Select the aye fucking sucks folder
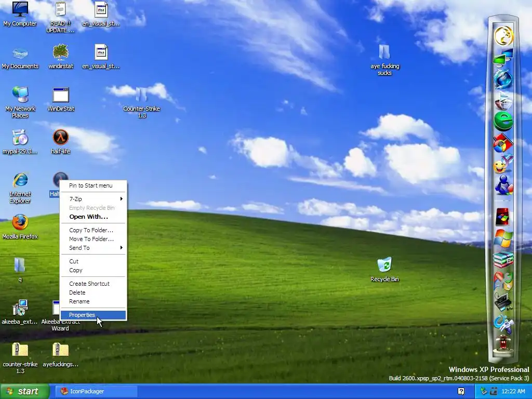The image size is (532, 399). coord(384,52)
